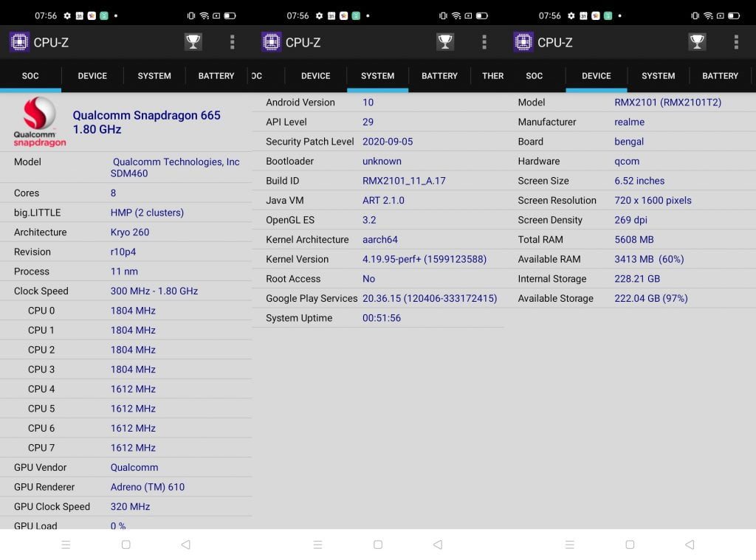The width and height of the screenshot is (756, 560).
Task: Switch to BATTERY tab in right screen
Action: pyautogui.click(x=721, y=76)
